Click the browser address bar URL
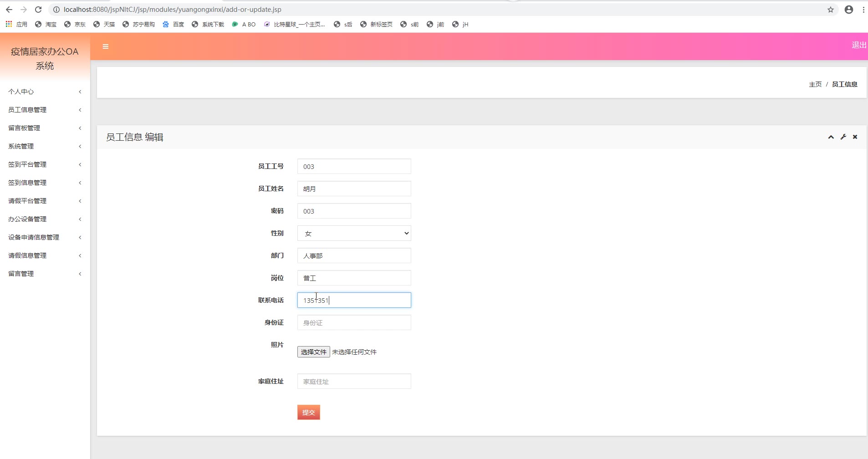 [x=173, y=10]
